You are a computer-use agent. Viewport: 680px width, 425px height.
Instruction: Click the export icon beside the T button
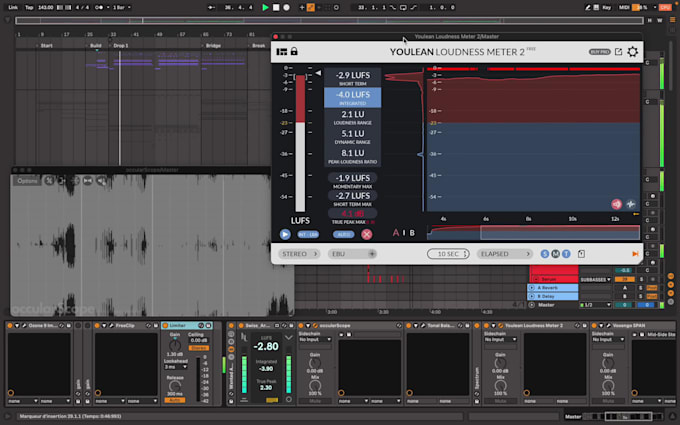[582, 254]
